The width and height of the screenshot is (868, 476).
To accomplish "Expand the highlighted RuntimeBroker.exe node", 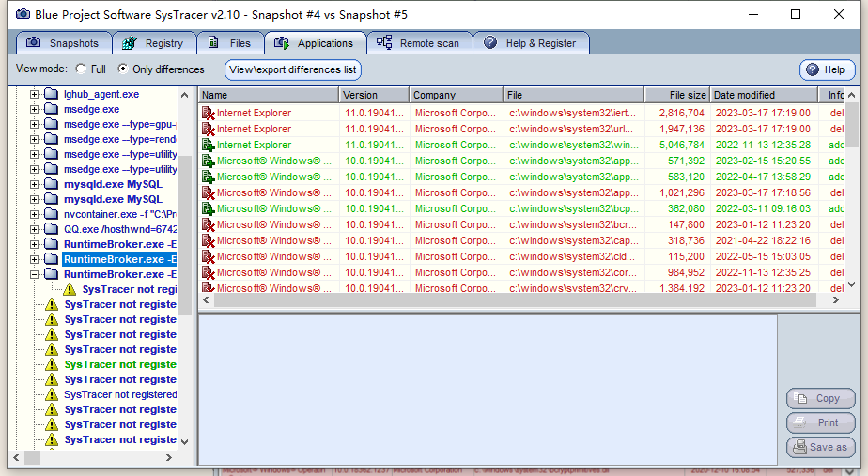I will (x=35, y=259).
